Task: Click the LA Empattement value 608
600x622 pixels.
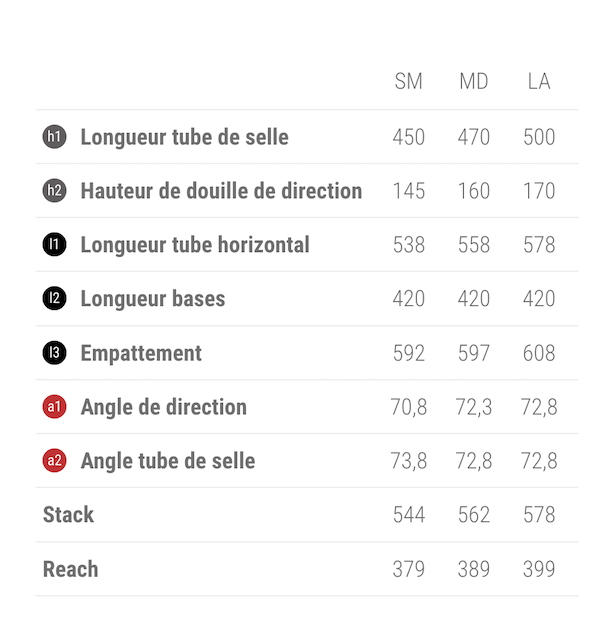Action: pos(539,353)
